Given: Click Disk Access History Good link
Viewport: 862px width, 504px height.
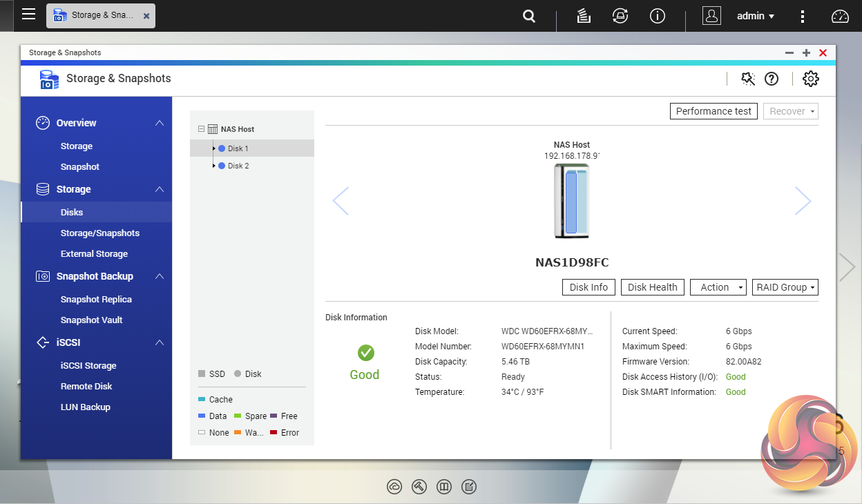Looking at the screenshot, I should (736, 377).
